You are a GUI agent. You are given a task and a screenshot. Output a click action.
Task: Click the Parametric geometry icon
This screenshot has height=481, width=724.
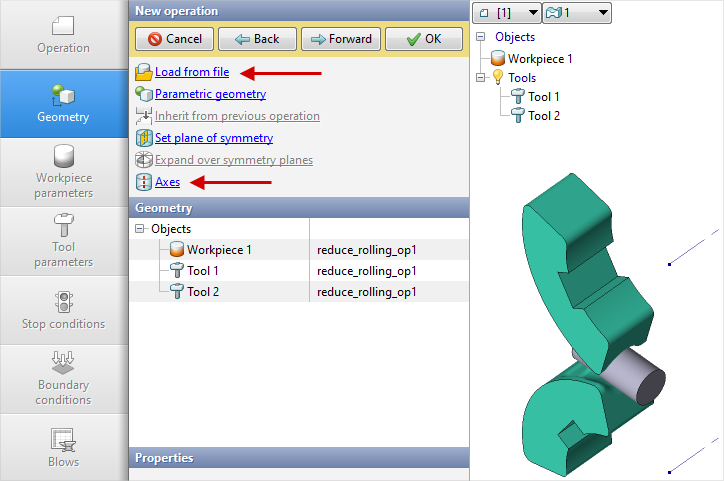[x=144, y=94]
